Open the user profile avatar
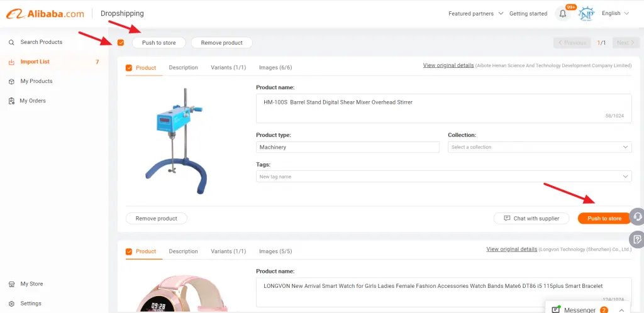Viewport: 644px width, 313px height. (x=586, y=14)
